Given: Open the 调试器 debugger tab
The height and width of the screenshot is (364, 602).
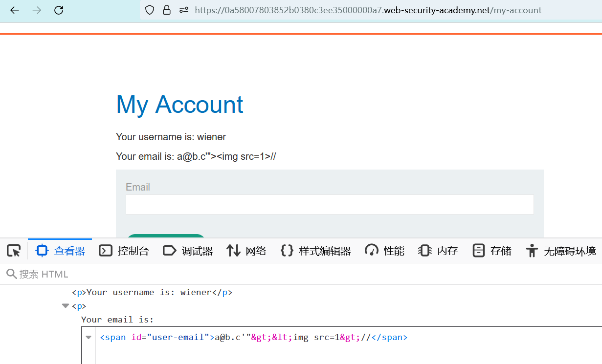Looking at the screenshot, I should (188, 251).
